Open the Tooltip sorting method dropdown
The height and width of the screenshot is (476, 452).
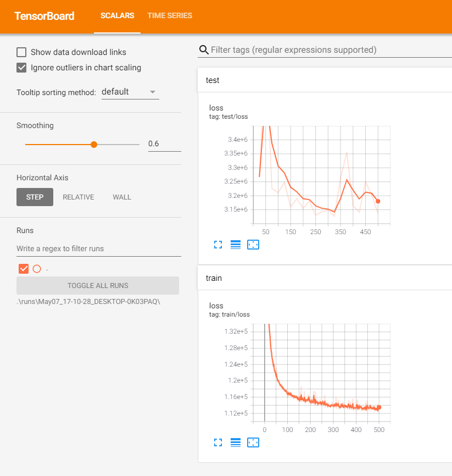[x=130, y=92]
